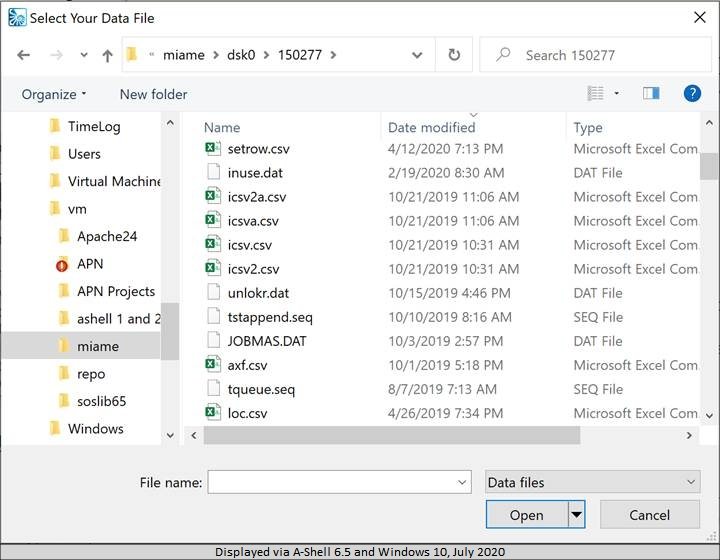Viewport: 720px width, 560px height.
Task: Click the New folder button
Action: [153, 94]
